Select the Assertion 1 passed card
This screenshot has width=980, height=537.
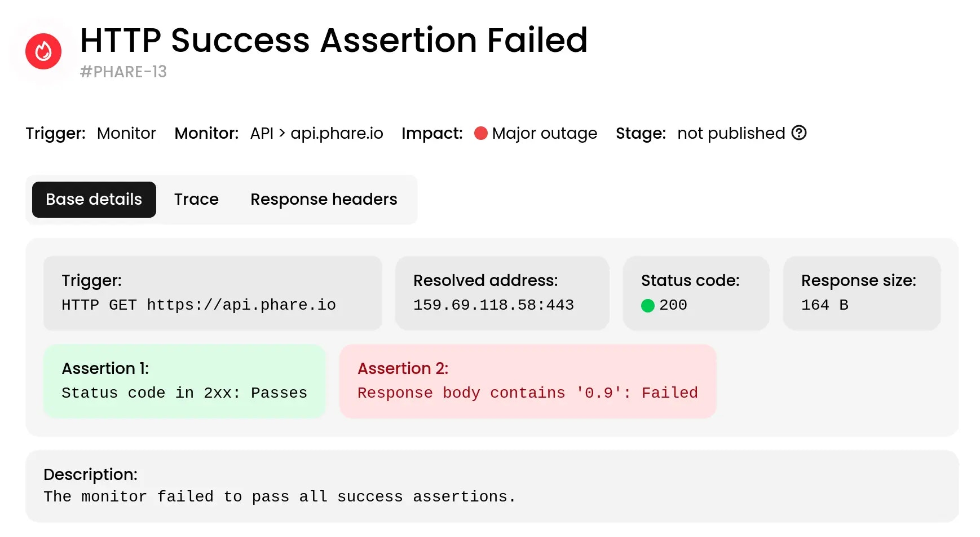[x=184, y=381]
